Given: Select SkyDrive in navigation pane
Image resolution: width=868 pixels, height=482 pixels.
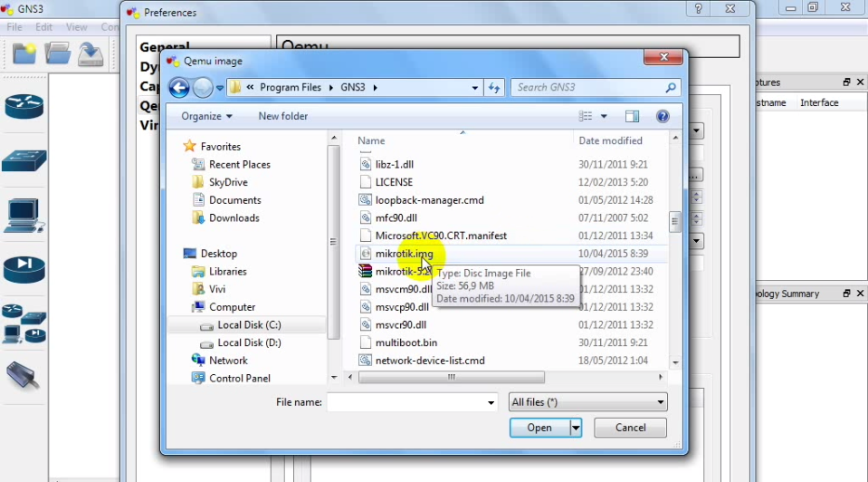Looking at the screenshot, I should point(228,182).
